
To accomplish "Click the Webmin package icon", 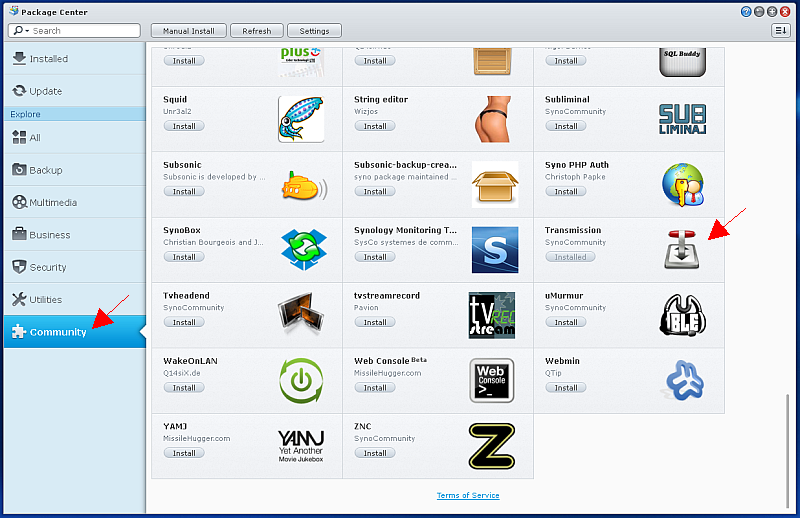I will coord(685,381).
